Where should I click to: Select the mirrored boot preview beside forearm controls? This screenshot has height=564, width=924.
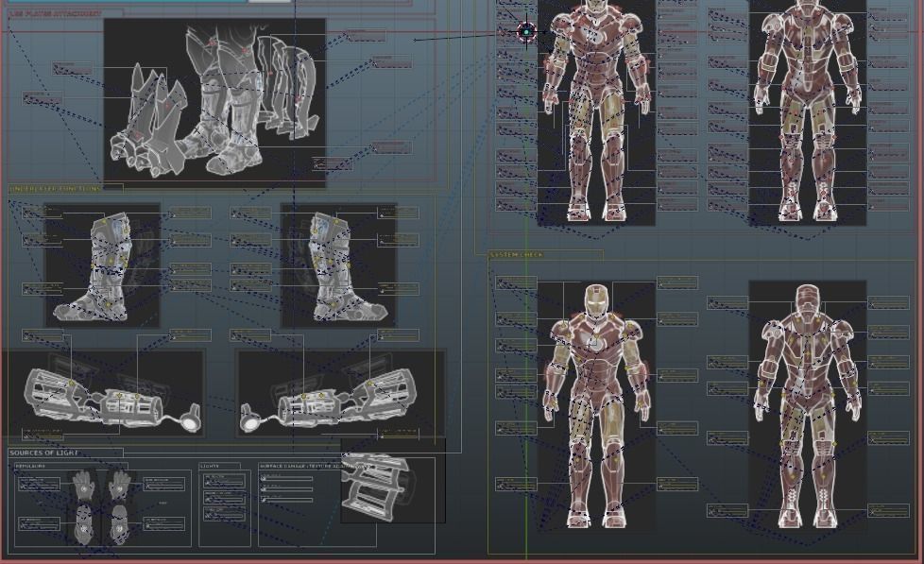click(x=338, y=265)
